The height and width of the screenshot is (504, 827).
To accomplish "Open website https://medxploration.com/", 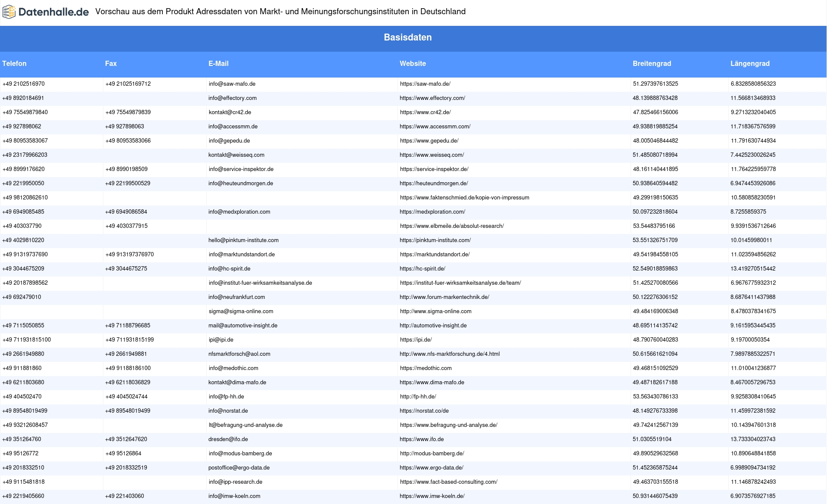I will tap(432, 212).
